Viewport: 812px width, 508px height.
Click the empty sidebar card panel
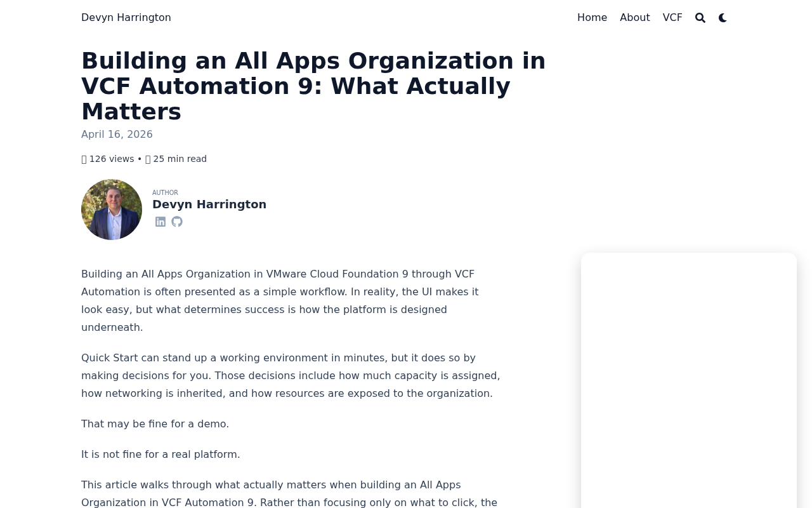point(689,380)
